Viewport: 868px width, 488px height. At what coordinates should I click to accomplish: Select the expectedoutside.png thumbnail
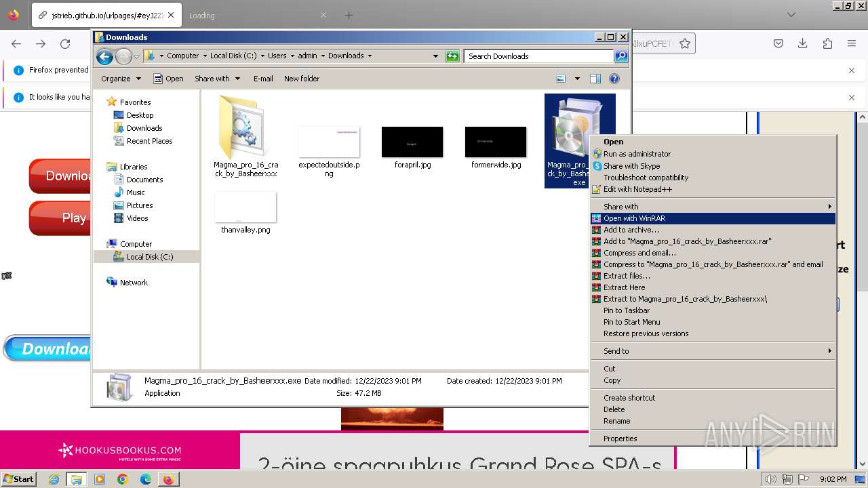click(329, 142)
